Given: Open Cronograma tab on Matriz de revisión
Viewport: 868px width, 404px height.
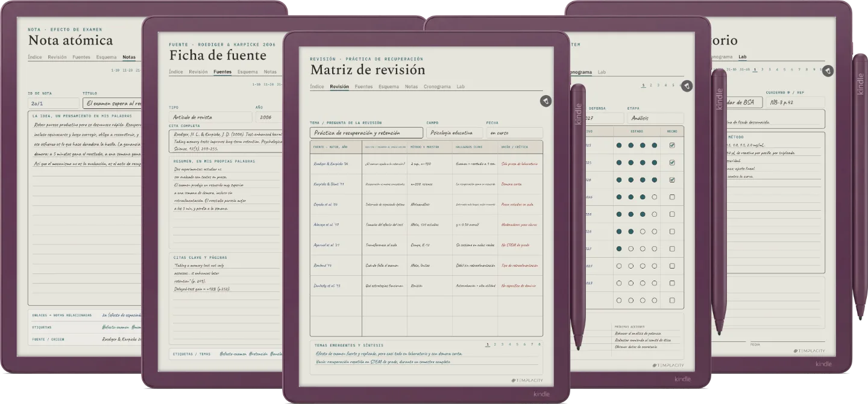Looking at the screenshot, I should coord(437,87).
